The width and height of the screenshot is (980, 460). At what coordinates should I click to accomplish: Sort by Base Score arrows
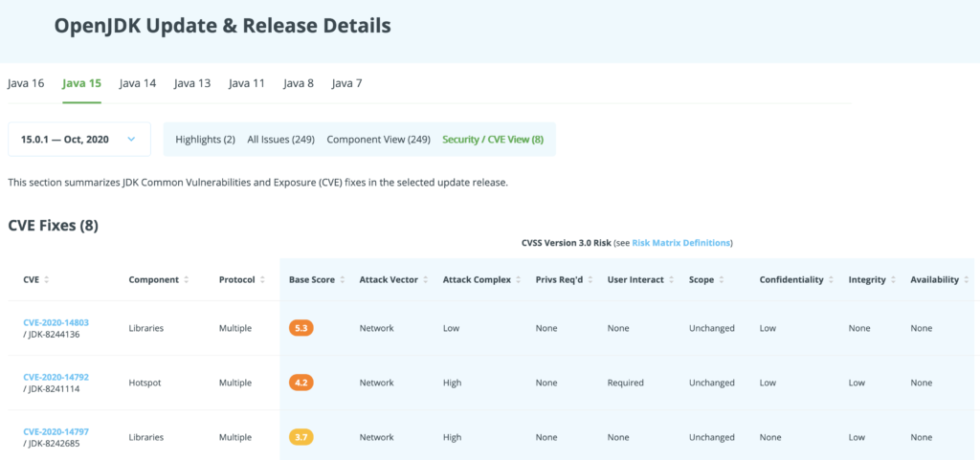point(342,280)
